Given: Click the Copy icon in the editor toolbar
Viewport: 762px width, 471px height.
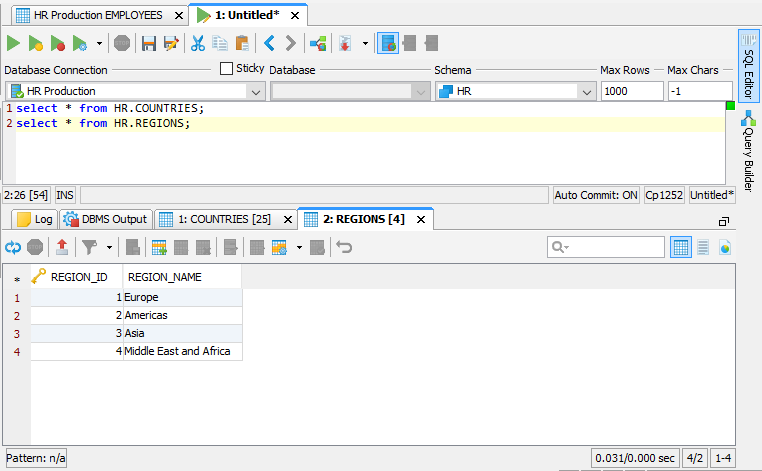Looking at the screenshot, I should pos(220,44).
